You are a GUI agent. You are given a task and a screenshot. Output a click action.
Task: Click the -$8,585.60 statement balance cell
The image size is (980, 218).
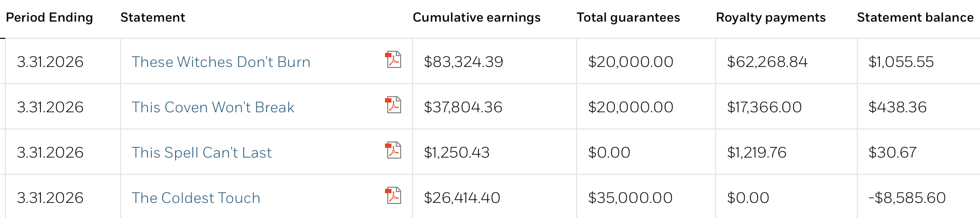pyautogui.click(x=919, y=196)
